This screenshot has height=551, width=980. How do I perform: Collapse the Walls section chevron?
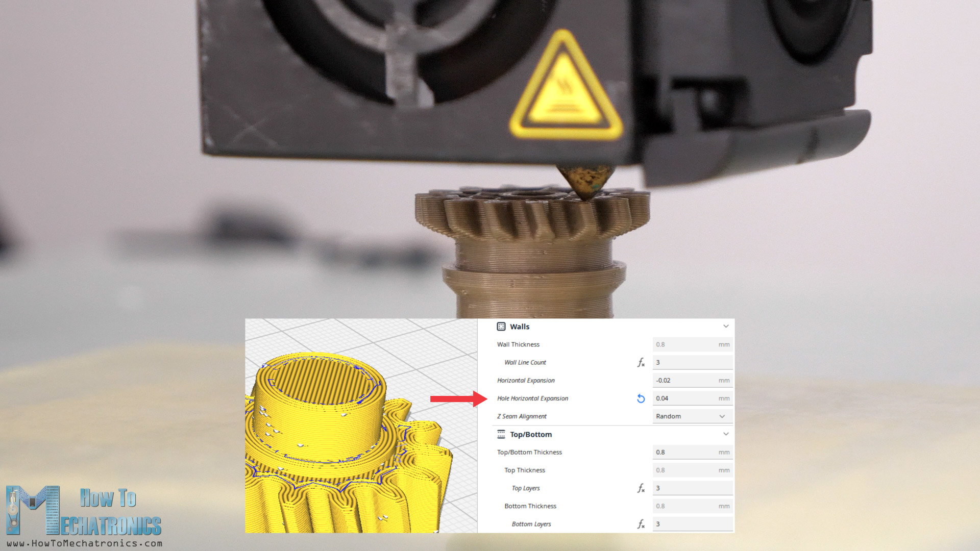coord(725,326)
